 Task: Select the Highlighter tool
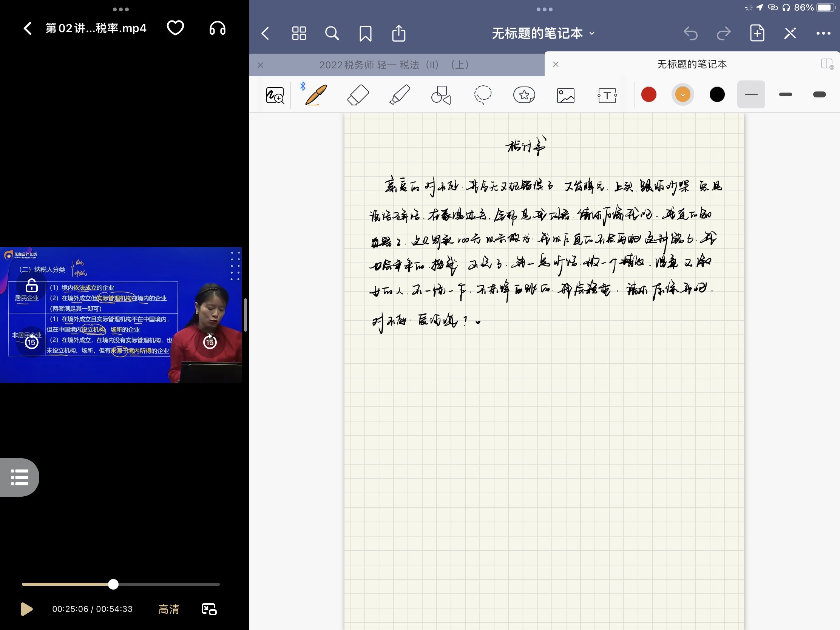[400, 94]
